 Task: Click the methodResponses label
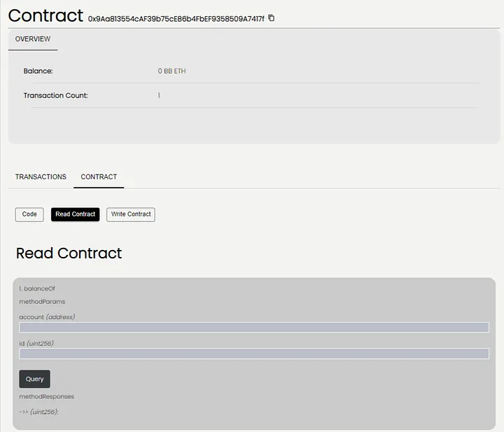click(46, 397)
